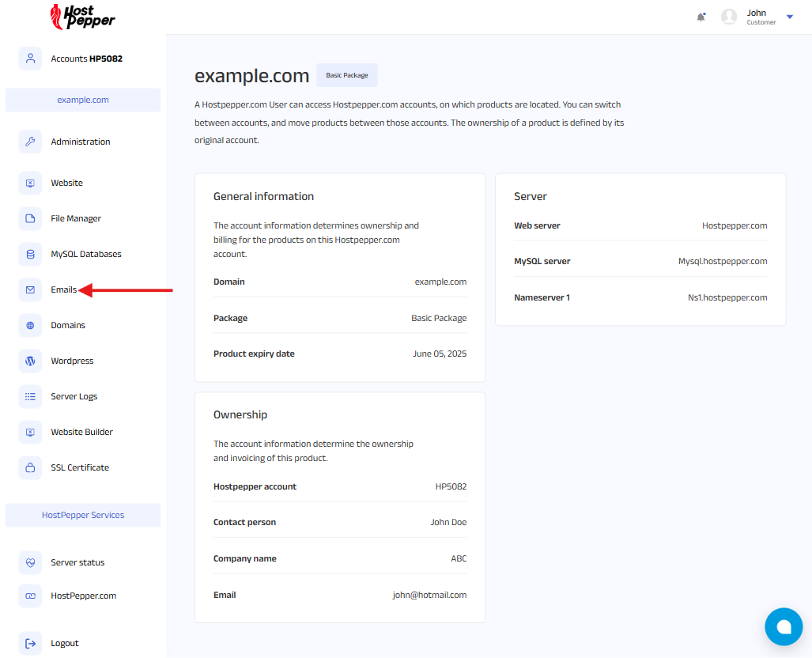
Task: Select the example.com sidebar section
Action: tap(83, 100)
